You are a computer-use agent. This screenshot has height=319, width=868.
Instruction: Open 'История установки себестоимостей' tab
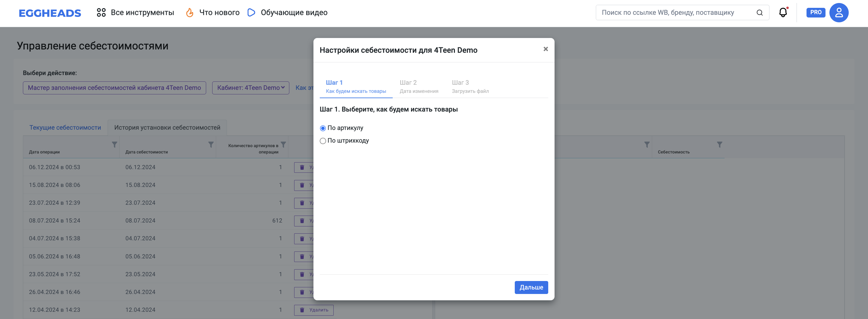click(167, 128)
